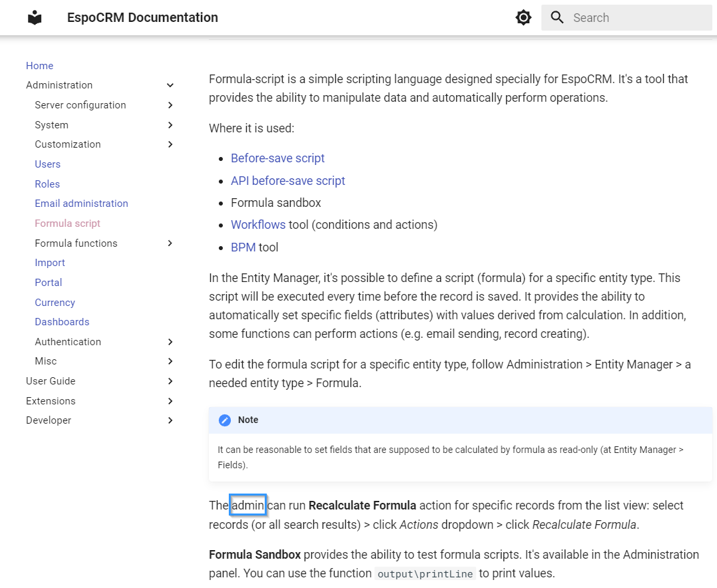This screenshot has height=588, width=717.
Task: Follow the Before-save script link
Action: click(x=277, y=158)
